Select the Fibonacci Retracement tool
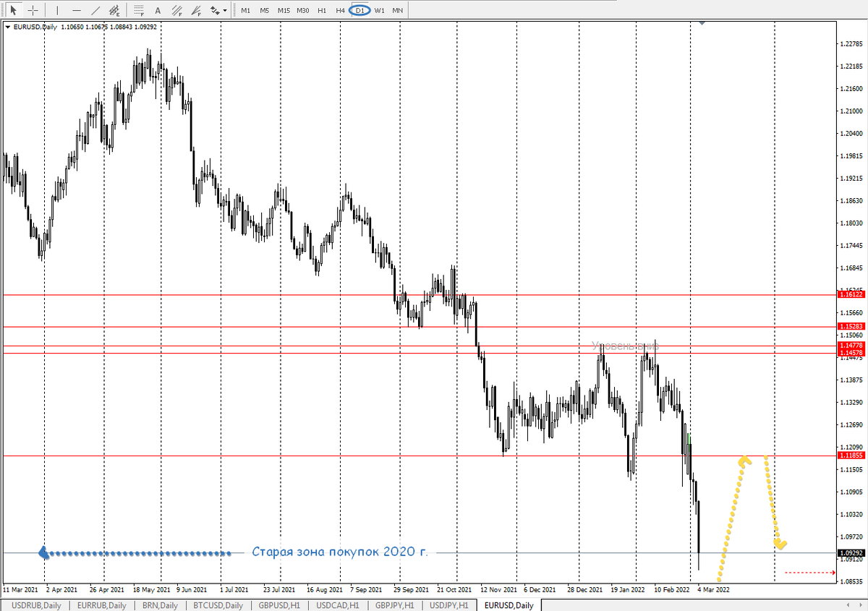Viewport: 868px width, 611px height. click(137, 10)
